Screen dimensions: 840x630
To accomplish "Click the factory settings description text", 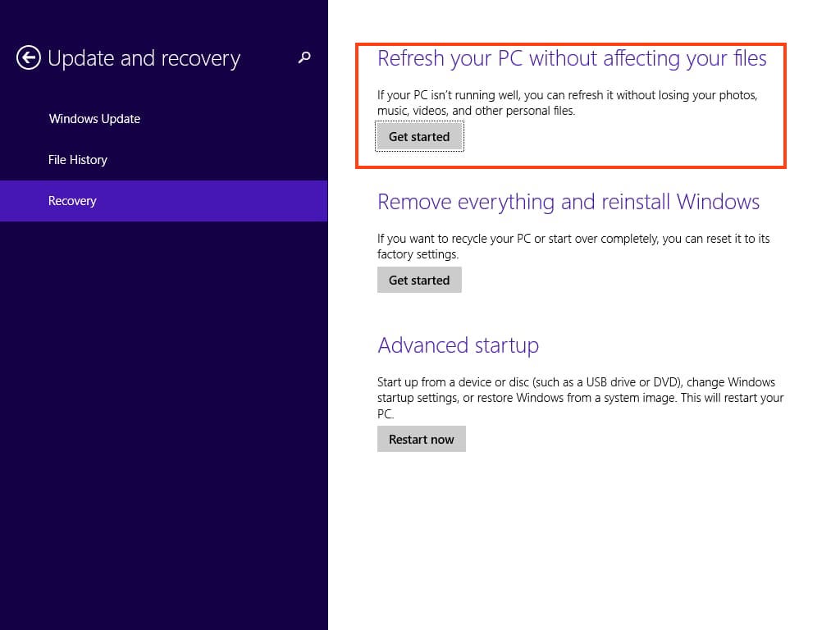I will pyautogui.click(x=573, y=246).
